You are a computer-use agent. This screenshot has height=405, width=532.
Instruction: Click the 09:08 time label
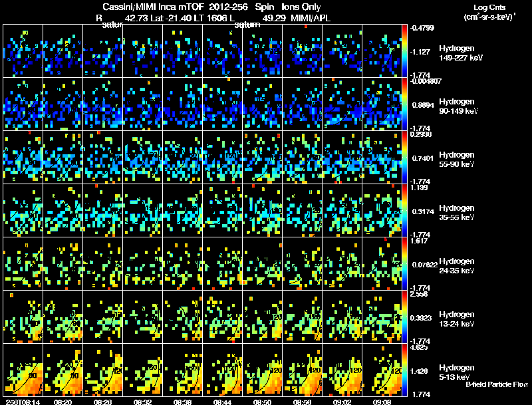tap(382, 402)
